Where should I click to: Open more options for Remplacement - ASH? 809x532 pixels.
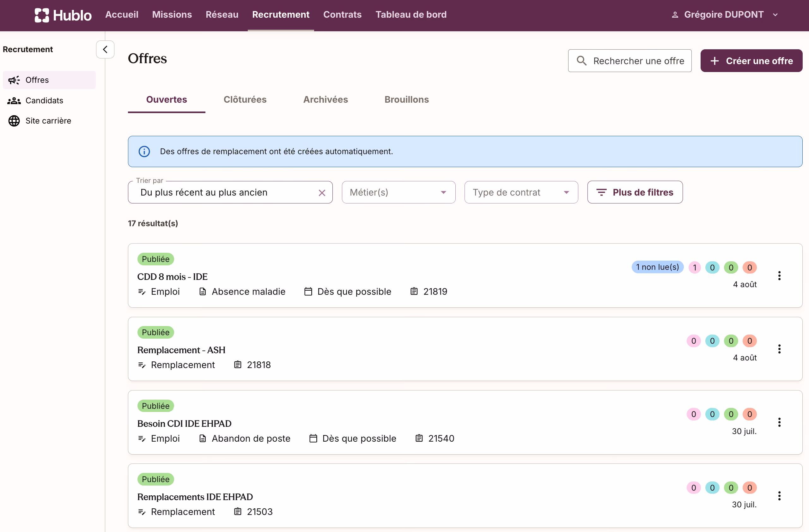[779, 349]
